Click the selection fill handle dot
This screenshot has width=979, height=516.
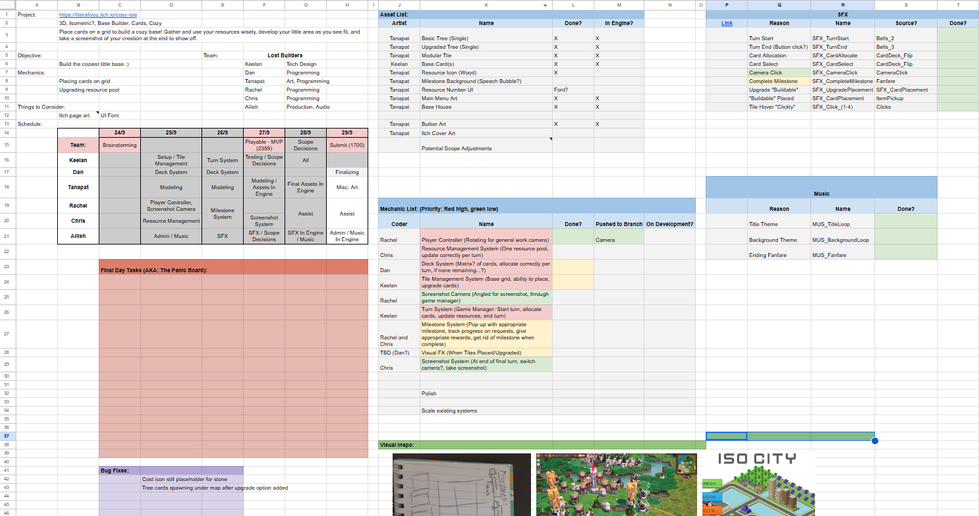tap(875, 441)
